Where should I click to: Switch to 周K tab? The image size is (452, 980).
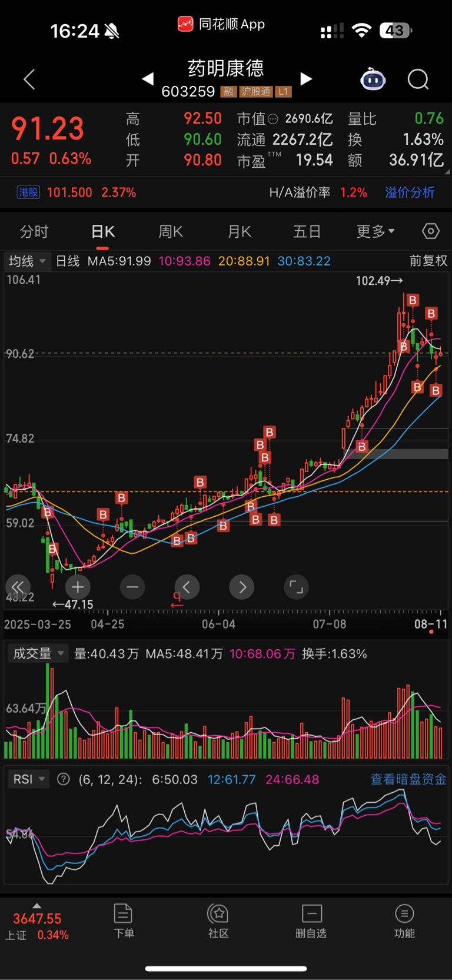[x=171, y=231]
